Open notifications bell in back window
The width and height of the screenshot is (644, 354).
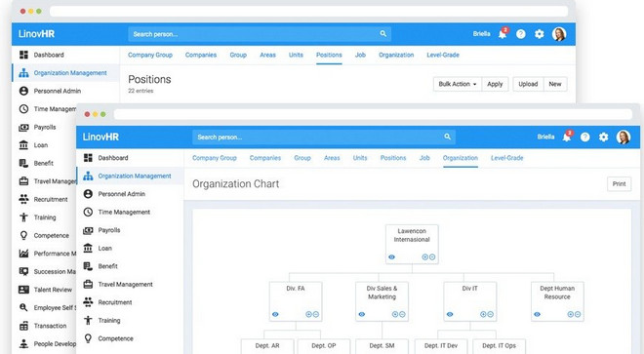[503, 34]
